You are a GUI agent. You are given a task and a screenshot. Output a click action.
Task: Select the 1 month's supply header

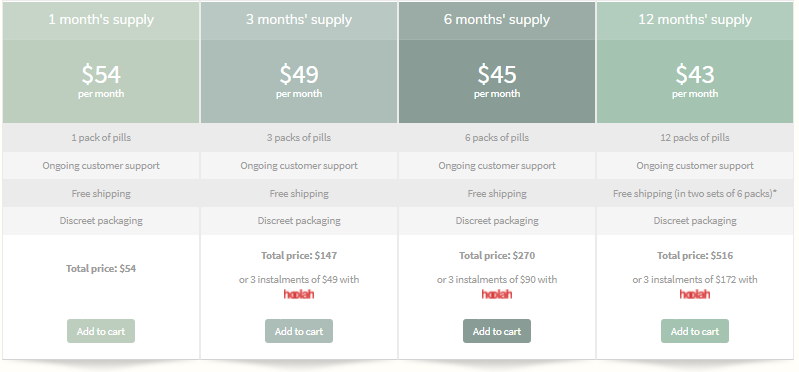tap(101, 20)
